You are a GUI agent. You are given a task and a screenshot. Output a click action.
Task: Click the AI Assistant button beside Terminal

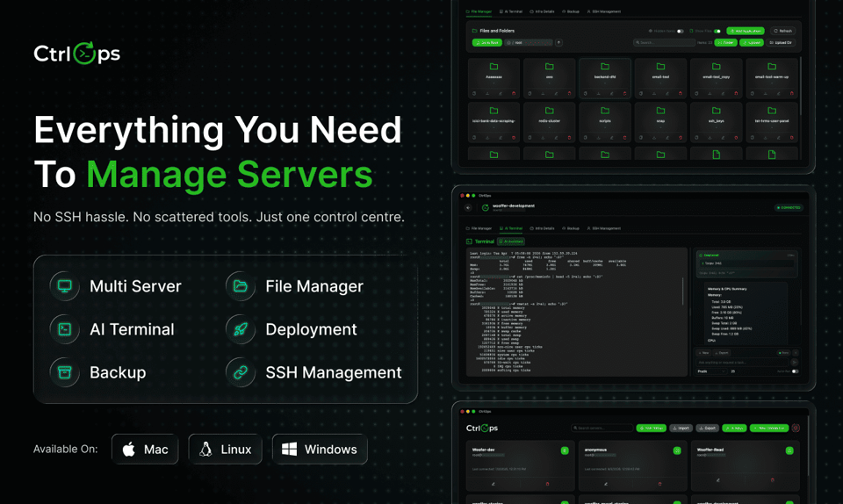point(511,241)
